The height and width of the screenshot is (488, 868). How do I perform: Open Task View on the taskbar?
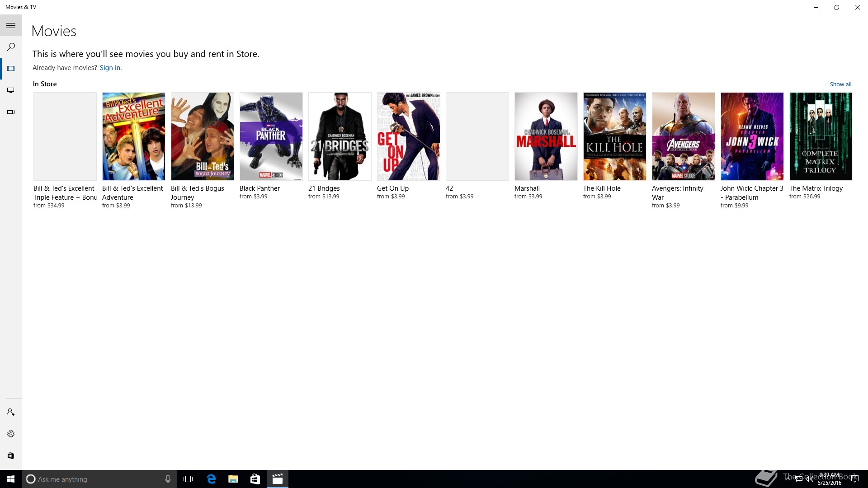click(188, 479)
